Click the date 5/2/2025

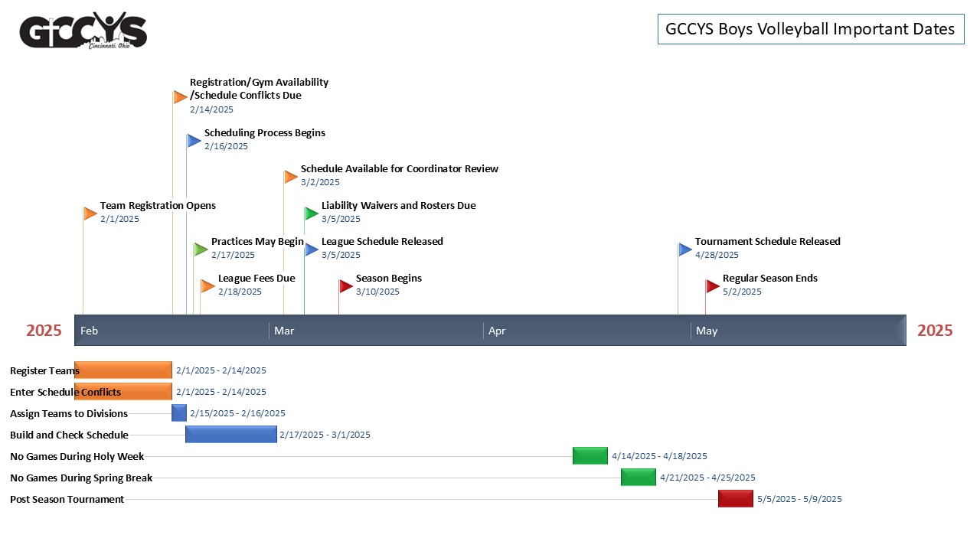[742, 292]
